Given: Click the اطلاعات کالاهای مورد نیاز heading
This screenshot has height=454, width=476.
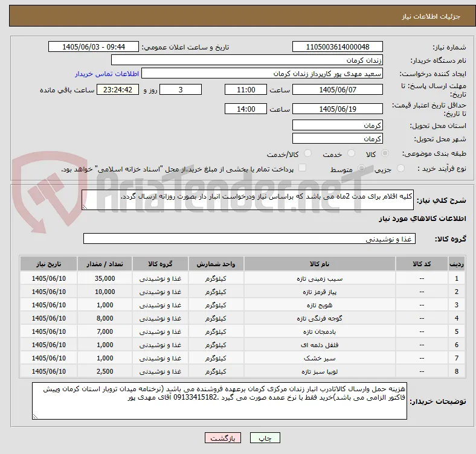Looking at the screenshot, I should (422, 219).
